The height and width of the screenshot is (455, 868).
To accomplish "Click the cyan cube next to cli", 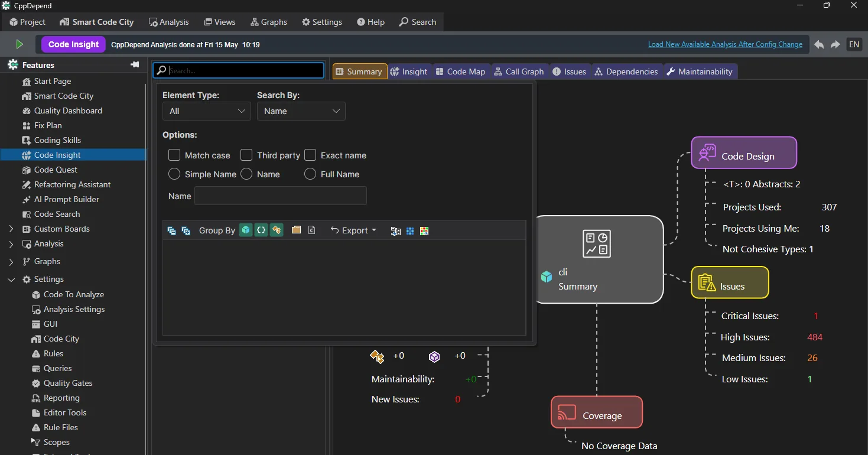I will 547,277.
